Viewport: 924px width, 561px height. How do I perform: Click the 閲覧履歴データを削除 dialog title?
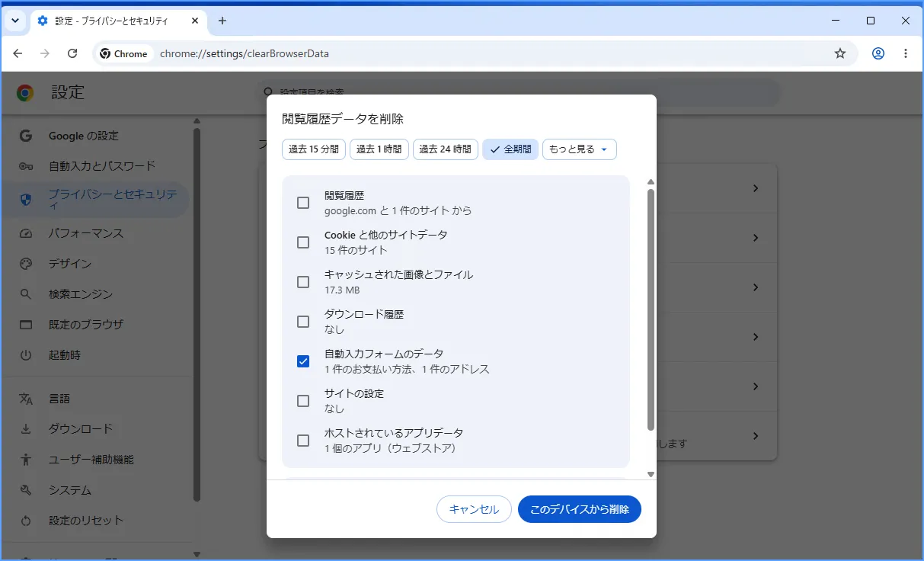click(343, 119)
